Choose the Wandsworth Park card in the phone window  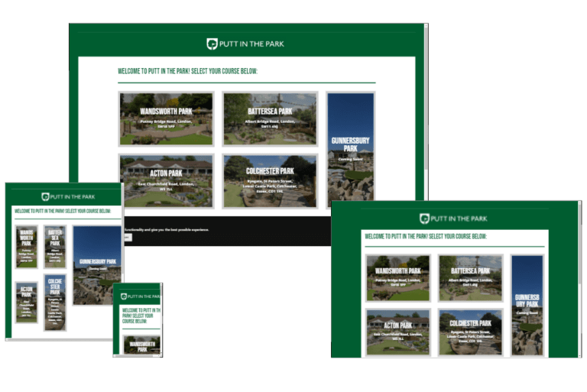click(x=142, y=345)
